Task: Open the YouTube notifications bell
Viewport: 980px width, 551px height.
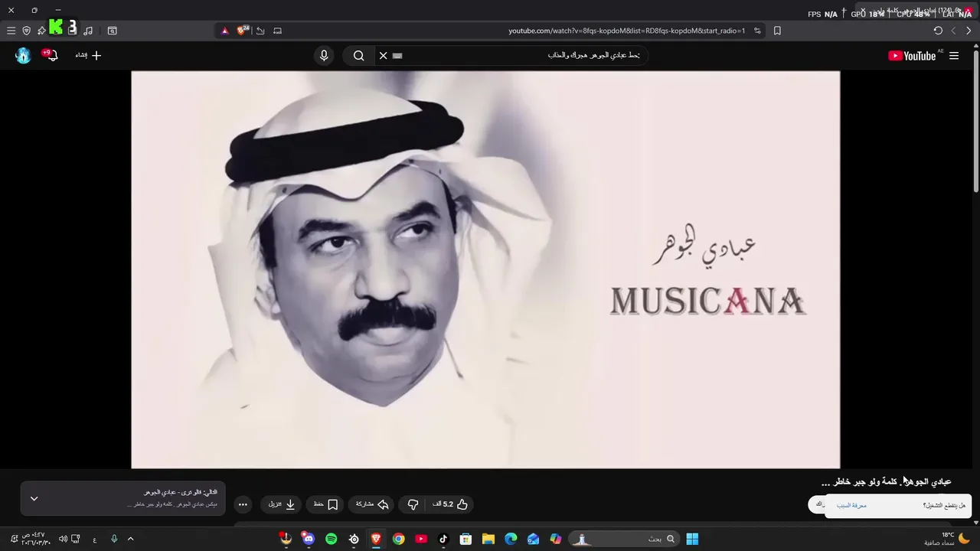Action: pos(51,55)
